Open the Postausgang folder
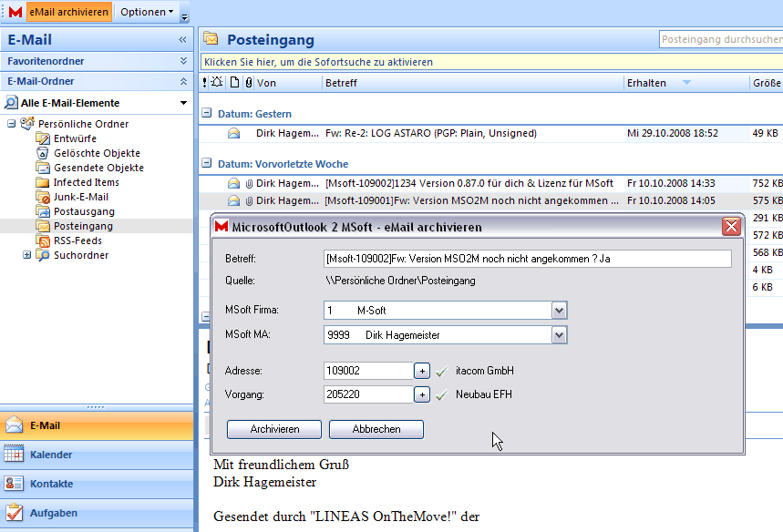783x532 pixels. point(84,211)
